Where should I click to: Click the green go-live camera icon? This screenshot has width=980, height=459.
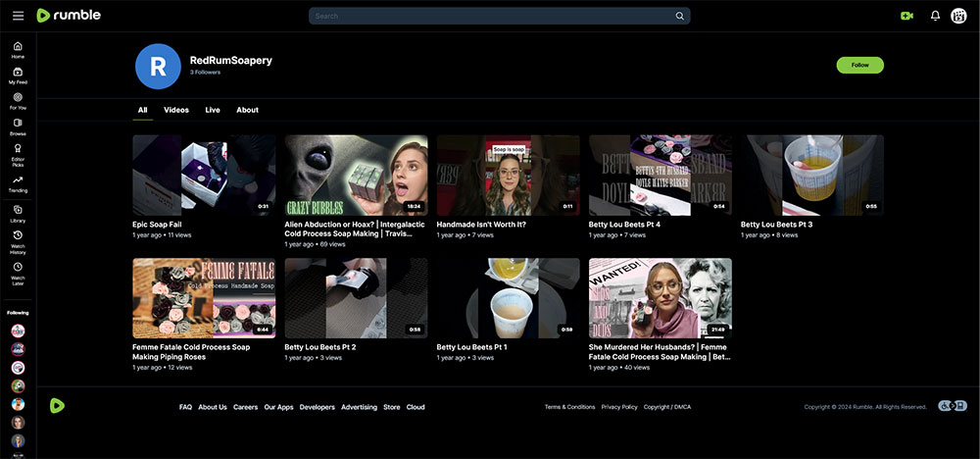coord(906,16)
